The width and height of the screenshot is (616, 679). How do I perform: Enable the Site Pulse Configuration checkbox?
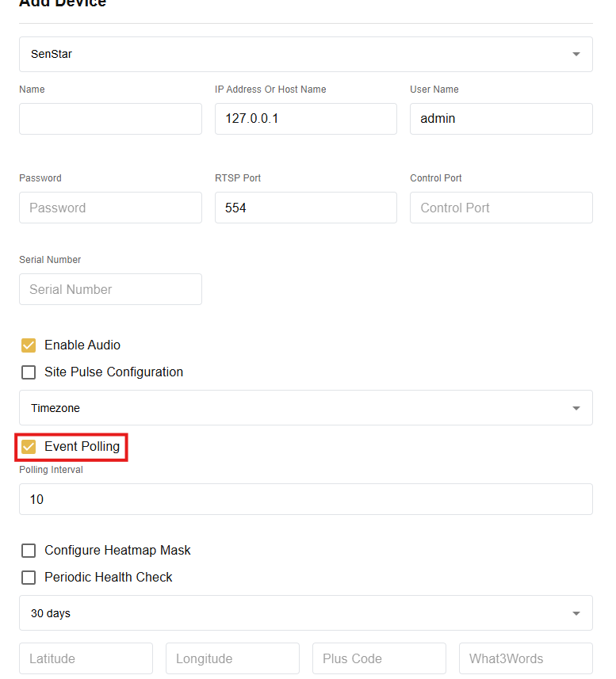tap(29, 372)
